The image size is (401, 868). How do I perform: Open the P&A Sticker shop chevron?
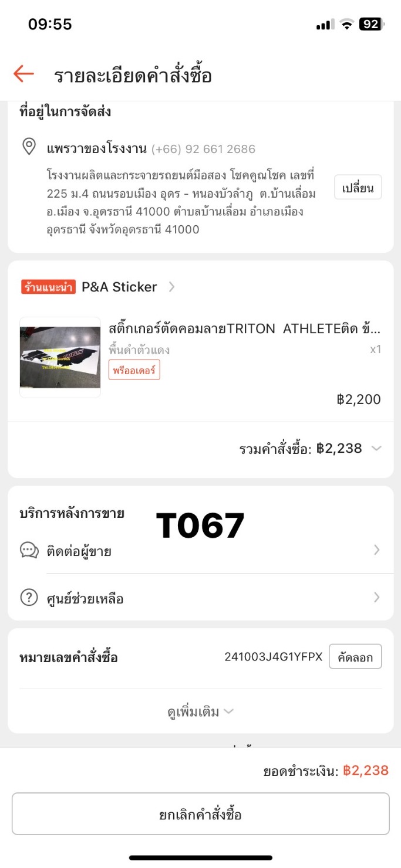pos(171,287)
